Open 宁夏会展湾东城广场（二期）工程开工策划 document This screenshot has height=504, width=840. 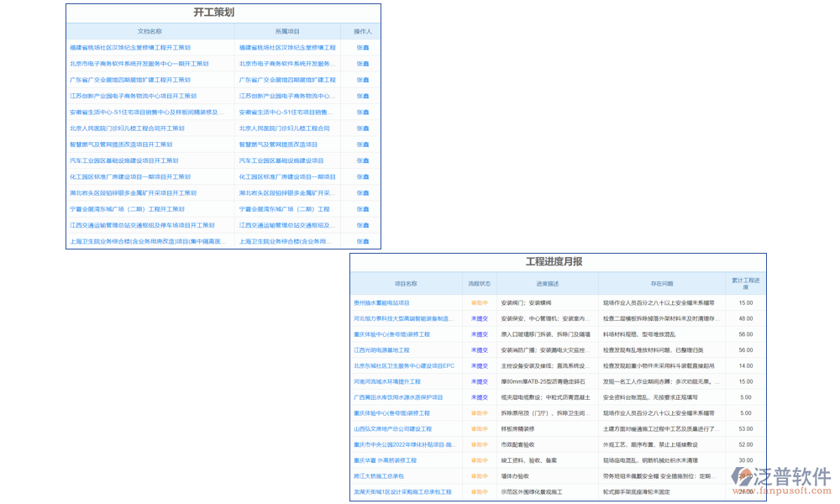click(127, 209)
